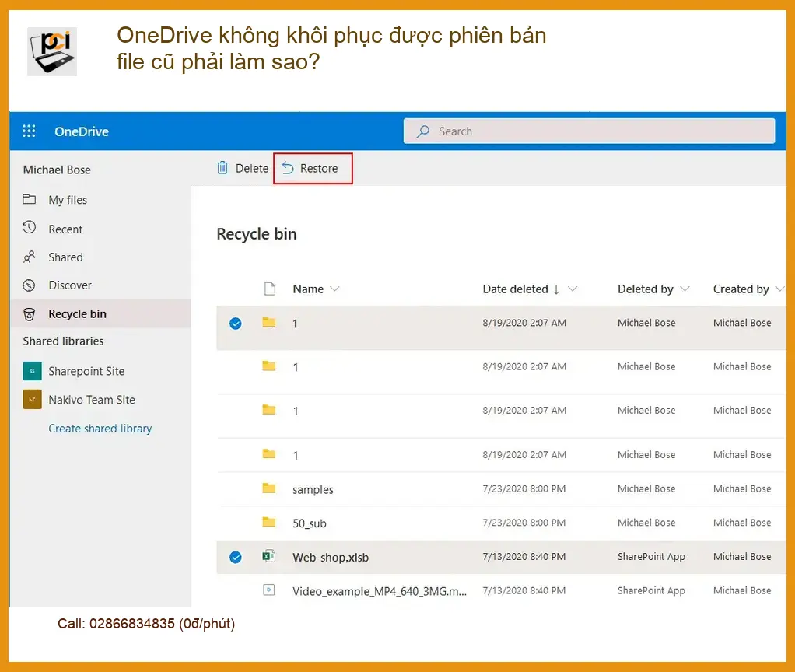
Task: Expand the Date deleted column dropdown chevron
Action: point(573,289)
